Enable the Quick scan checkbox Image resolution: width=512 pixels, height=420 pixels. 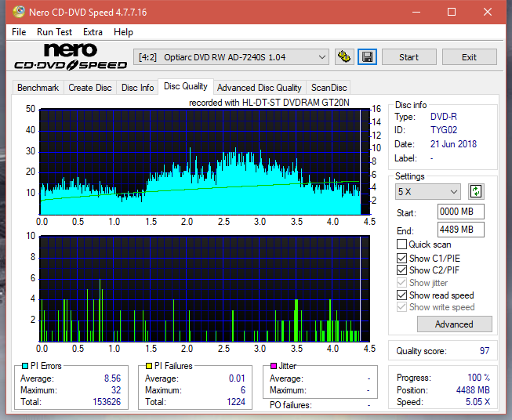point(401,244)
